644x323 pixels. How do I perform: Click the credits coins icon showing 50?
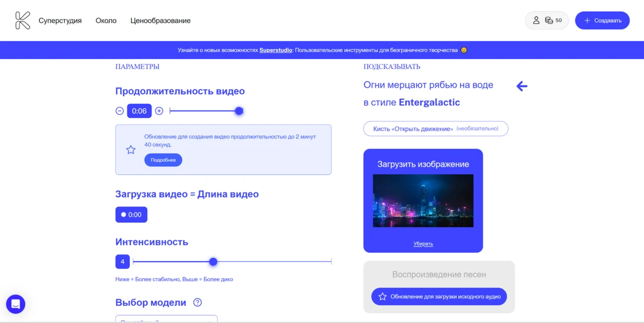click(549, 21)
